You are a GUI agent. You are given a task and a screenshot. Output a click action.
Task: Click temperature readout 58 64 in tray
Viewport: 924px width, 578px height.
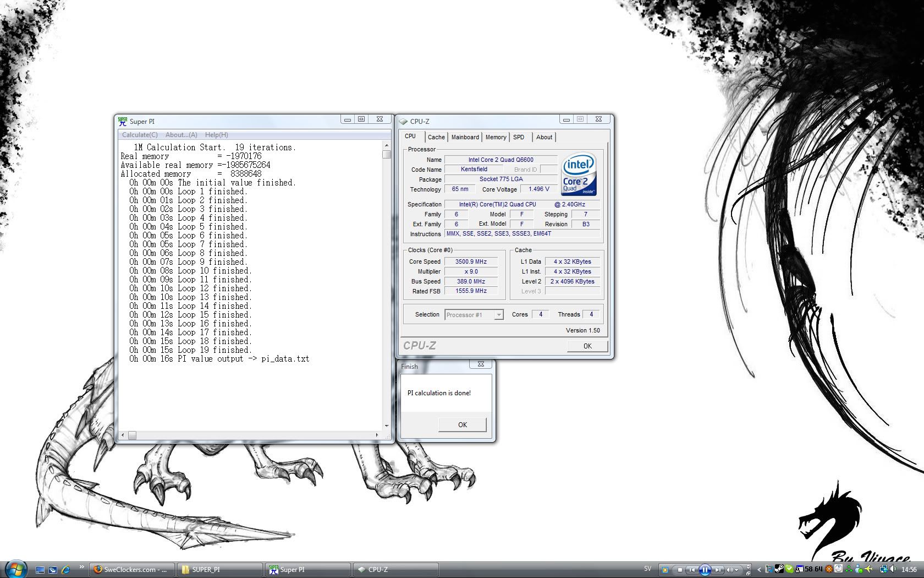[813, 569]
